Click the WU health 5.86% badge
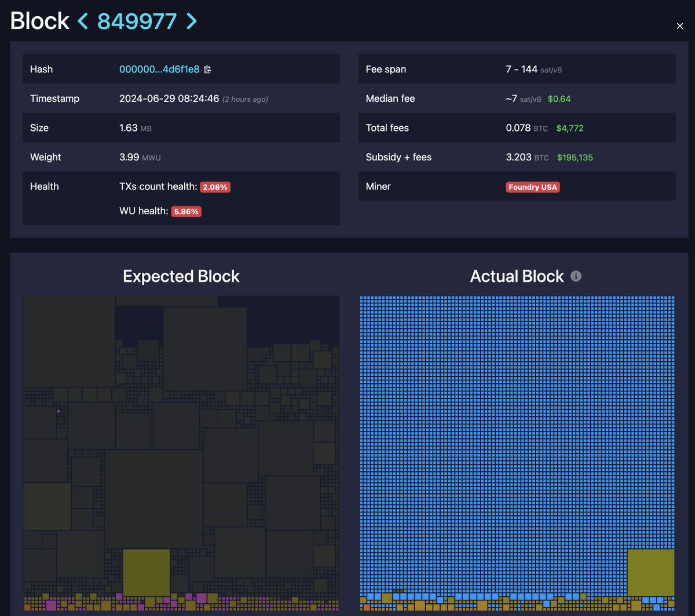 tap(186, 212)
